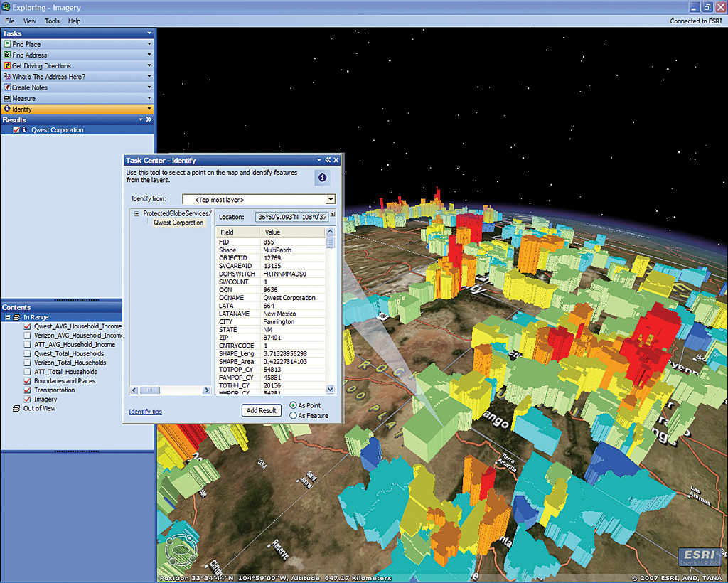Toggle Imagery layer visibility

tap(28, 399)
